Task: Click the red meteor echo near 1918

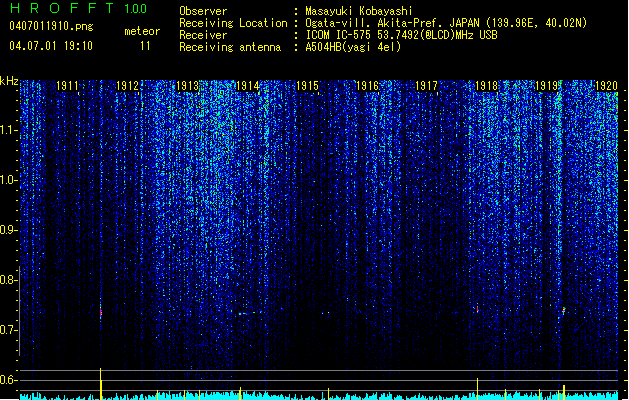Action: 477,309
